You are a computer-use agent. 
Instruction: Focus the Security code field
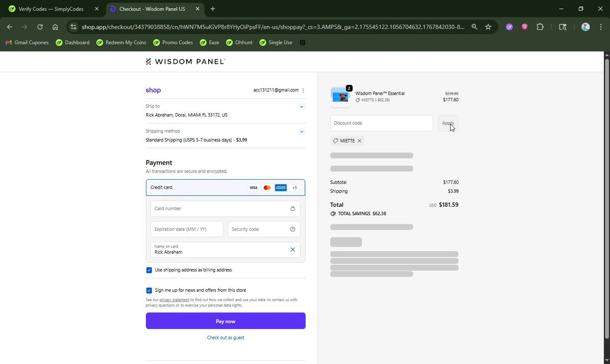click(x=264, y=229)
